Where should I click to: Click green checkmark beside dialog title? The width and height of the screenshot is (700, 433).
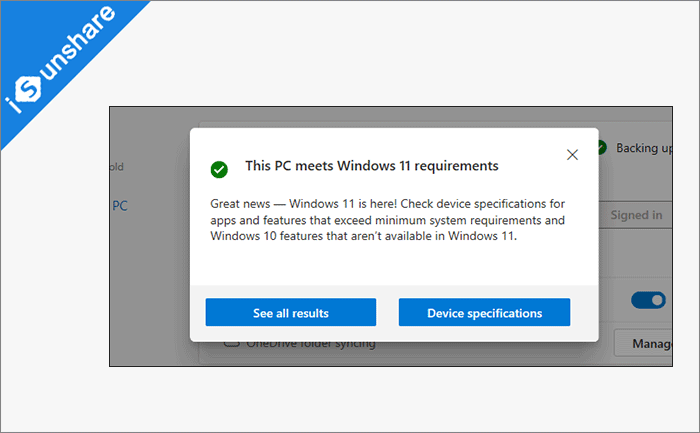[219, 169]
